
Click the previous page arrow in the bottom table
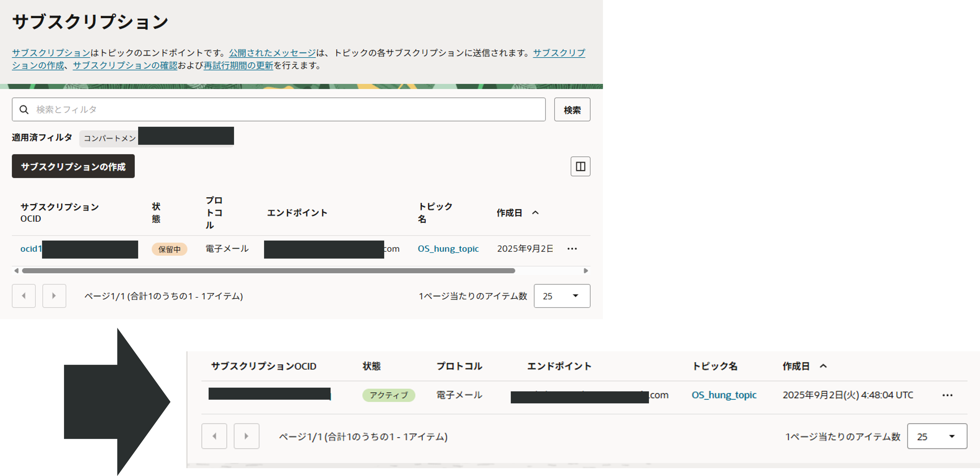pyautogui.click(x=214, y=436)
